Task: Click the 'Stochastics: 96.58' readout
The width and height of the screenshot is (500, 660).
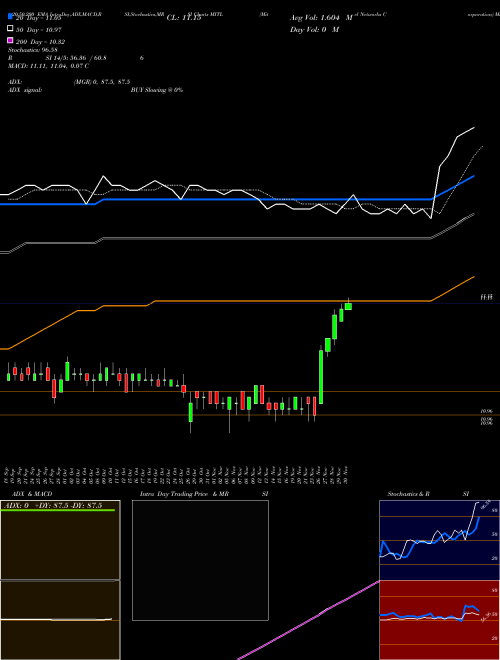Action: (x=32, y=50)
